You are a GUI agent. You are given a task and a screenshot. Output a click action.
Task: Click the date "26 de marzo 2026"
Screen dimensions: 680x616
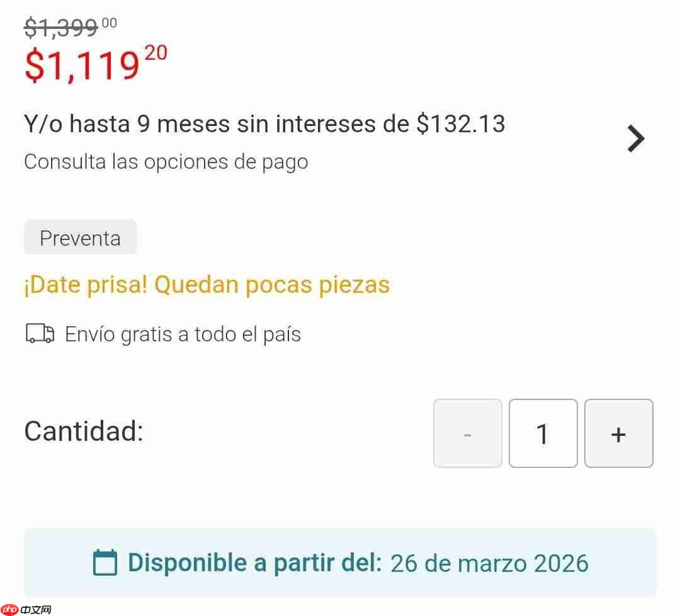[x=489, y=563]
